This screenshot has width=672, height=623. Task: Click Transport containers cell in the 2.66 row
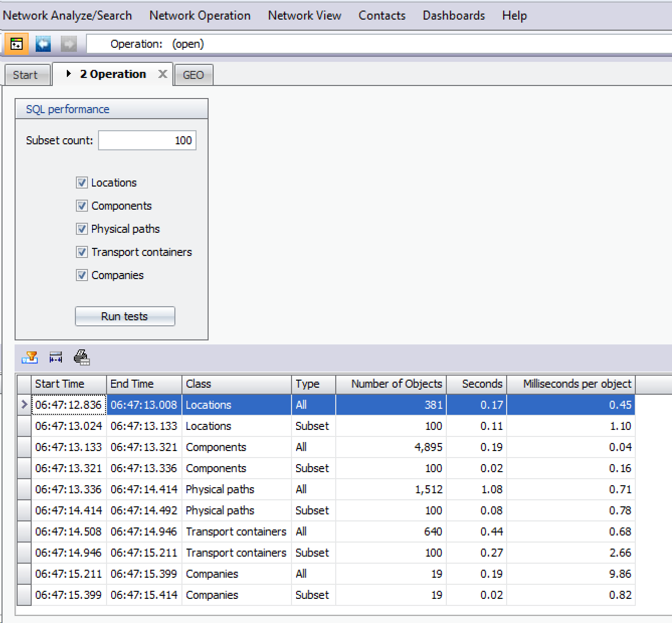pos(237,553)
